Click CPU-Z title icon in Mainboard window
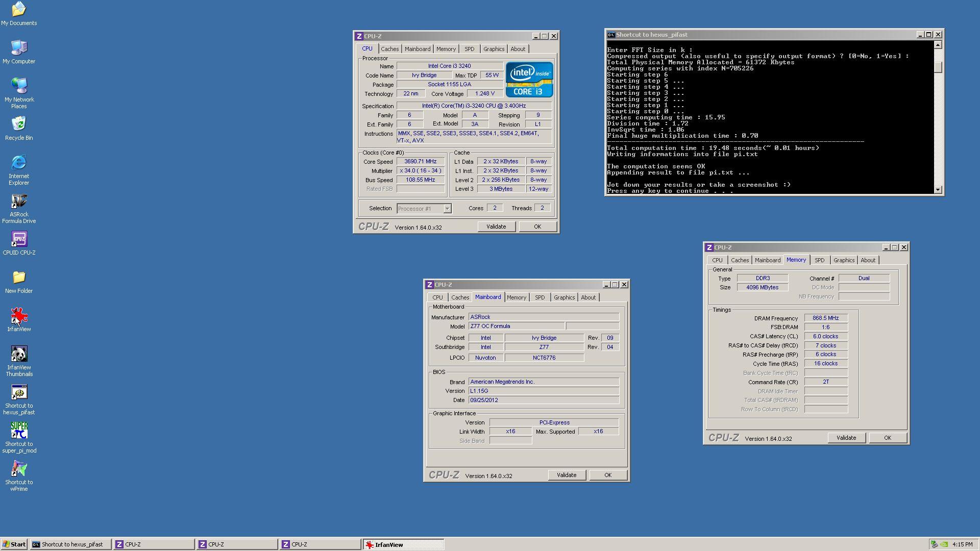This screenshot has width=980, height=551. click(x=430, y=285)
